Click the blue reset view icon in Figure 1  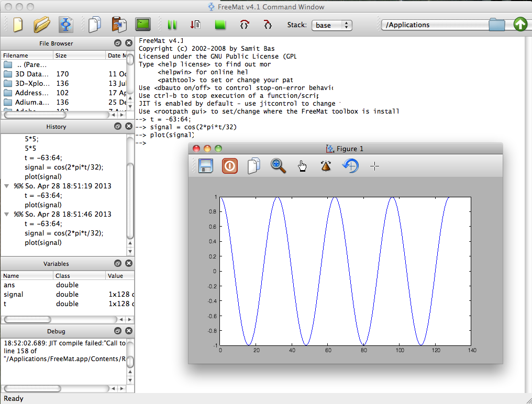point(350,166)
